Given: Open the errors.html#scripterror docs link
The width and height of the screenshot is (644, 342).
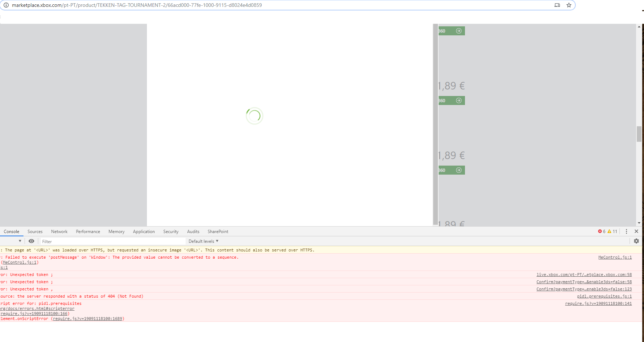Looking at the screenshot, I should coord(37,308).
